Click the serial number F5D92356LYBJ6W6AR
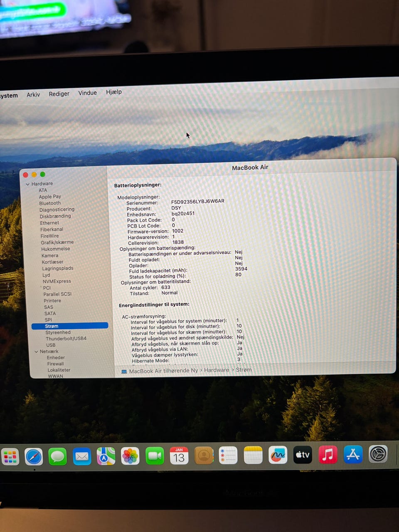 198,201
